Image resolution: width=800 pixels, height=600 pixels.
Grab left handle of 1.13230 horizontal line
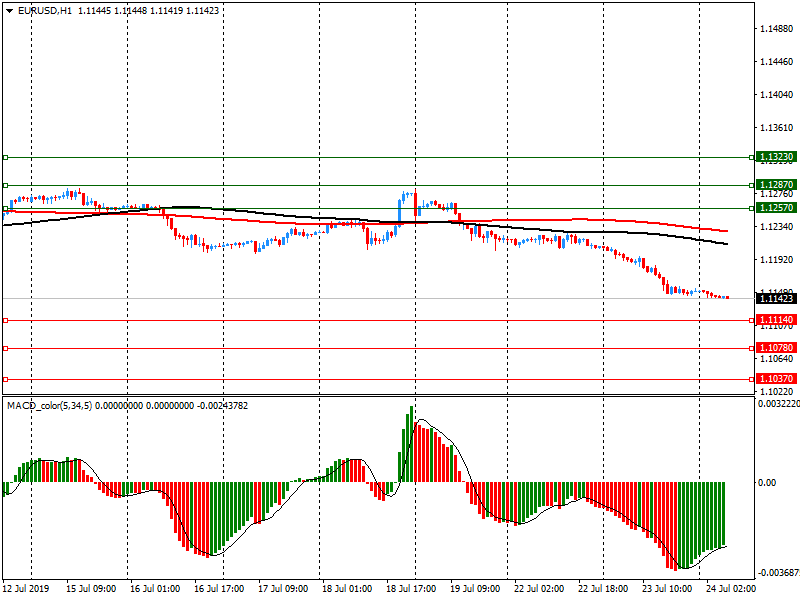point(6,158)
